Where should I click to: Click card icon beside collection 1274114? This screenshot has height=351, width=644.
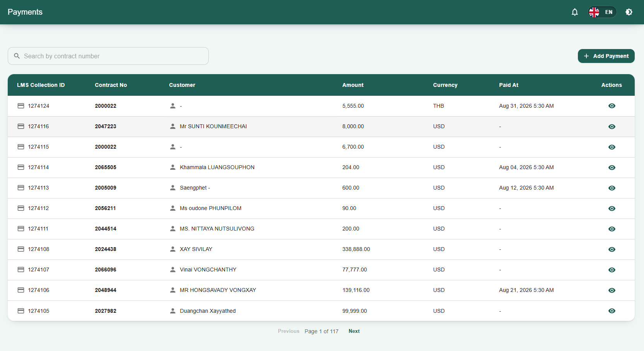pos(21,167)
